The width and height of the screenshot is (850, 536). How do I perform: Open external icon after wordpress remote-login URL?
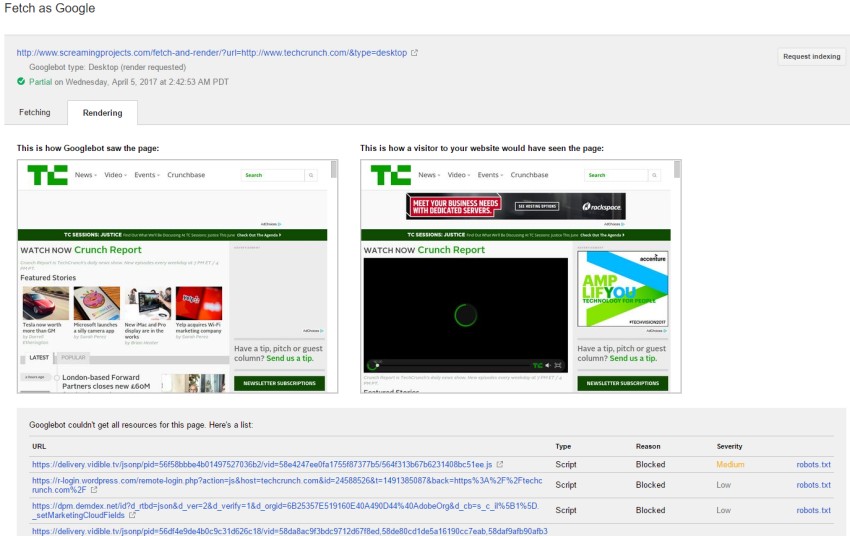pos(94,490)
